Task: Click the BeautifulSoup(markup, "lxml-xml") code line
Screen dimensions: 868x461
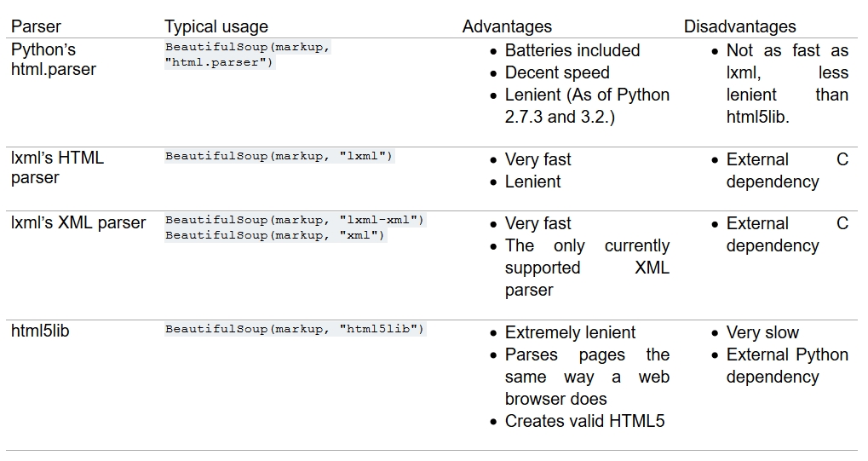Action: pyautogui.click(x=294, y=220)
